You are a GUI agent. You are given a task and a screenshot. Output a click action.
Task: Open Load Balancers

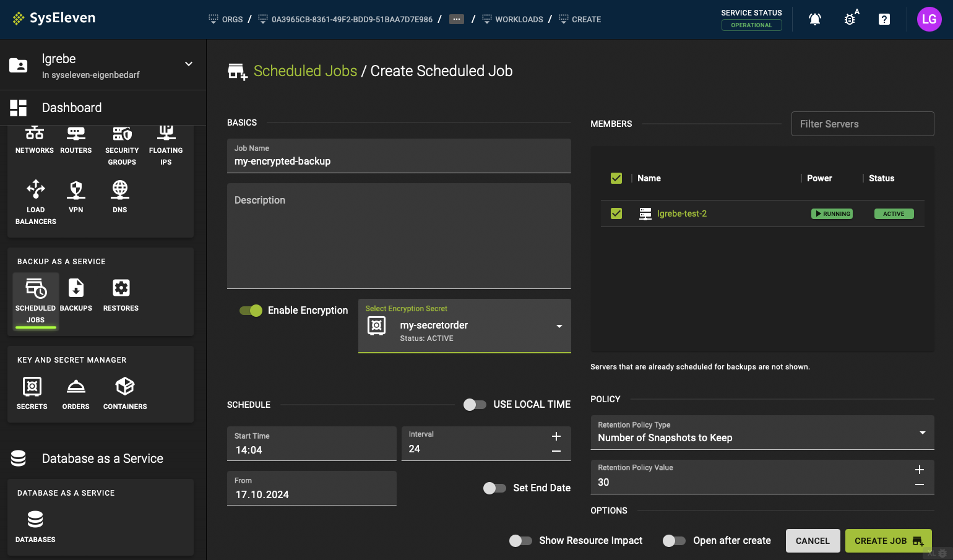click(36, 202)
